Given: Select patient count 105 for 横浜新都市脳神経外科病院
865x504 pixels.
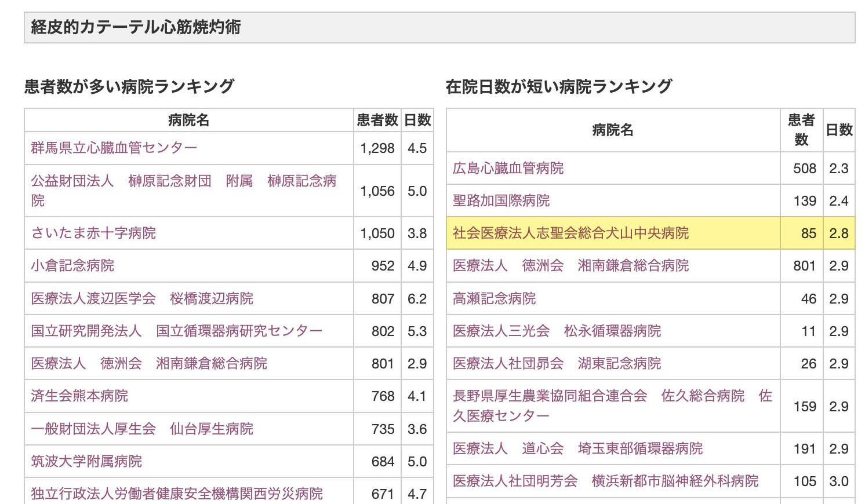Looking at the screenshot, I should (x=802, y=481).
